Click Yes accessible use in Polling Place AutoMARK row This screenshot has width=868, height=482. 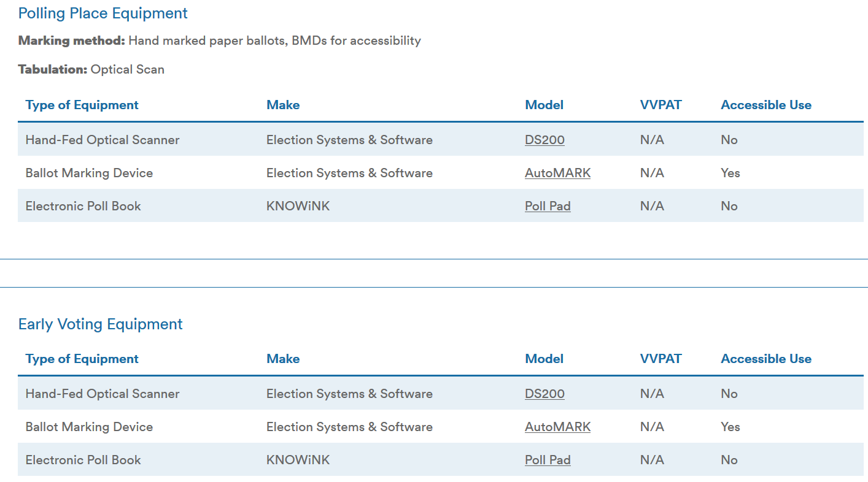coord(730,173)
